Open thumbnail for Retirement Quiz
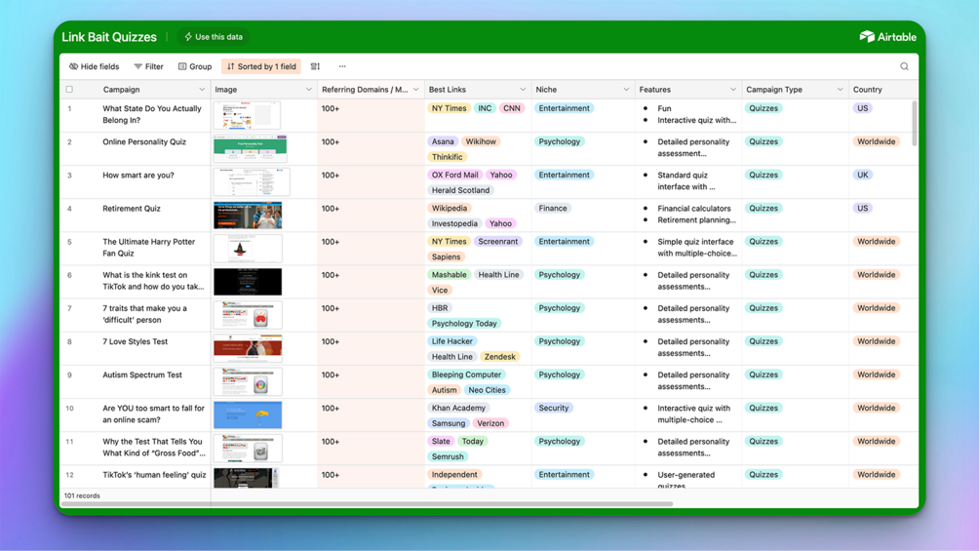 [248, 216]
